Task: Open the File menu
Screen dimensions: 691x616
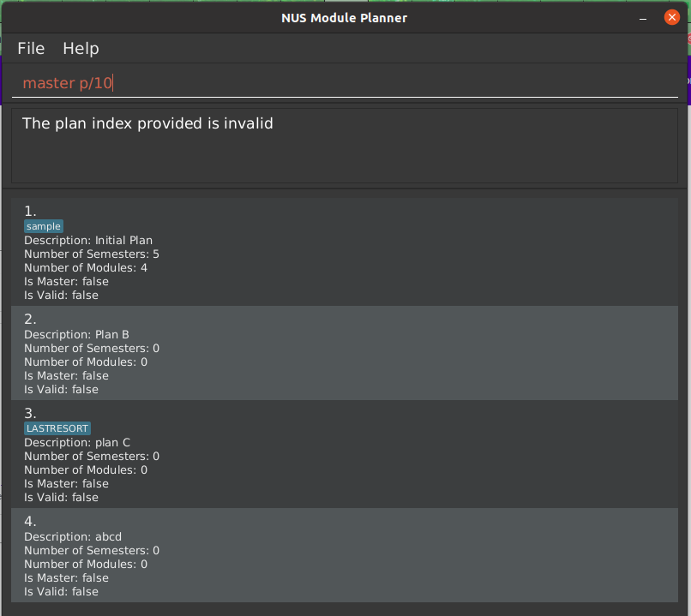Action: tap(31, 49)
